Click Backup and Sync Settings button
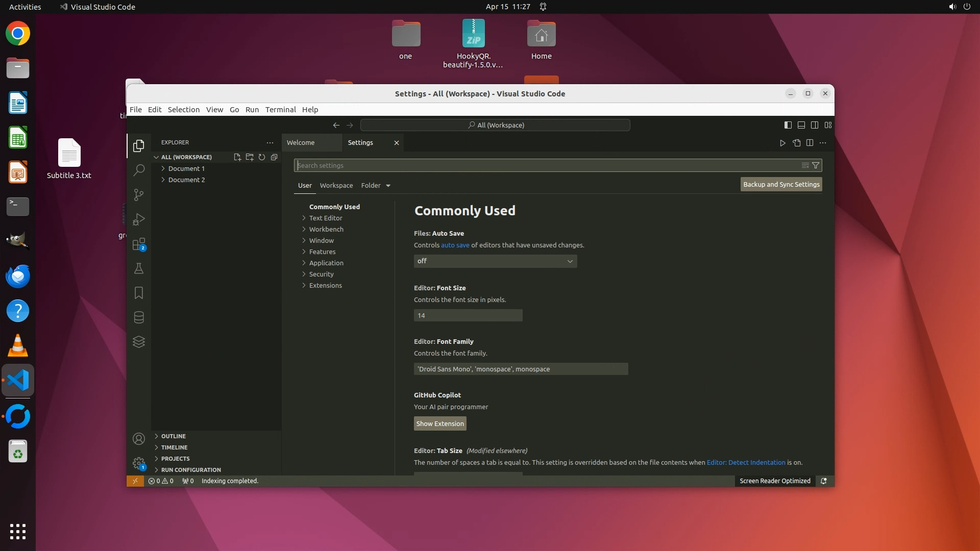980x551 pixels. pyautogui.click(x=781, y=185)
